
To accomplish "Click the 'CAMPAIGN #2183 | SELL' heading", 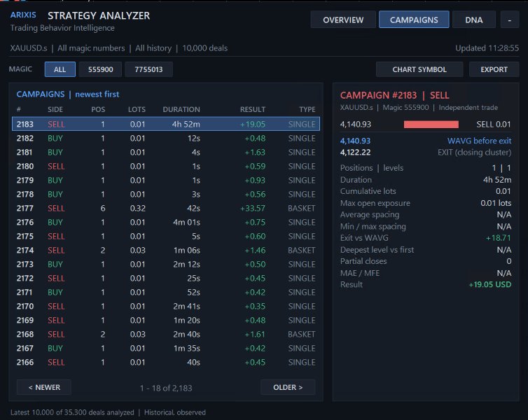I will tap(394, 95).
